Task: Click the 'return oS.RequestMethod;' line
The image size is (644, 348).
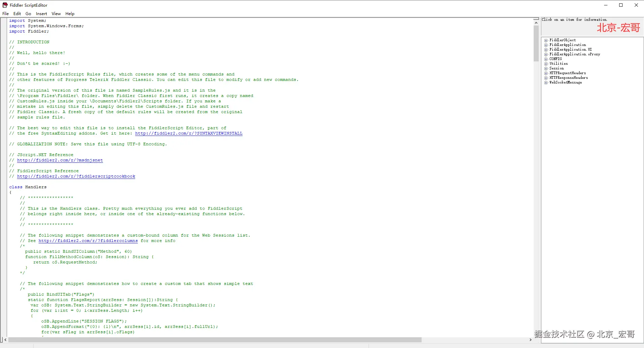Action: [x=65, y=262]
